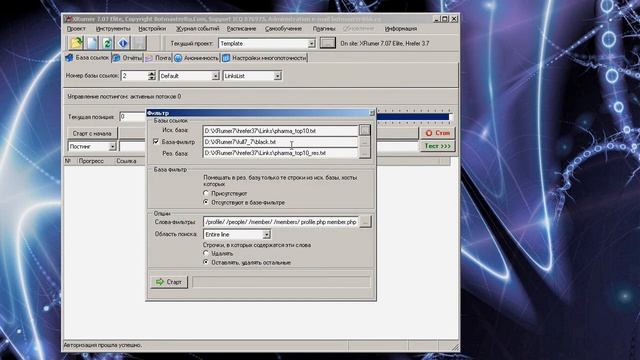Viewport: 640px width, 360px height.
Task: Switch to the Почта tab
Action: tap(158, 58)
